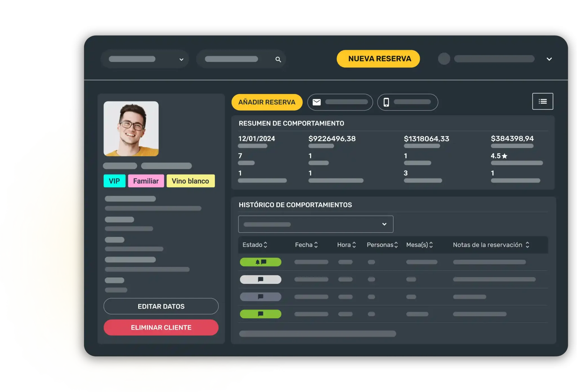Screen dimensions: 577x392
Task: Click the customer profile photo
Action: [131, 129]
